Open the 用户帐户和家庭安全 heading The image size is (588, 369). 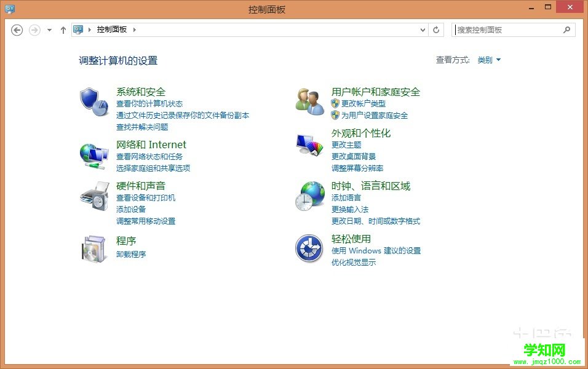pyautogui.click(x=376, y=92)
